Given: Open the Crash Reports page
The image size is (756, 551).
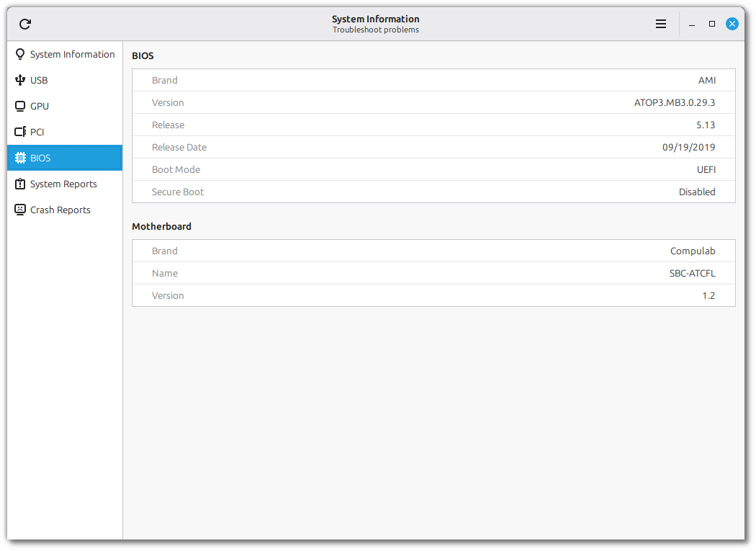Looking at the screenshot, I should point(60,210).
